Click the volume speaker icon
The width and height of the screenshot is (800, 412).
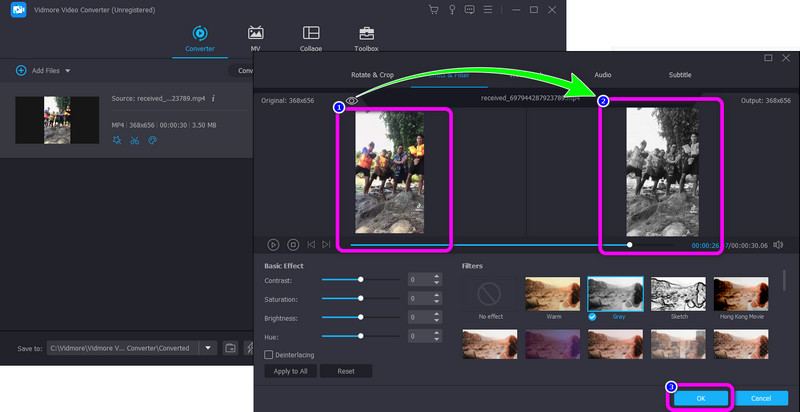(x=778, y=244)
